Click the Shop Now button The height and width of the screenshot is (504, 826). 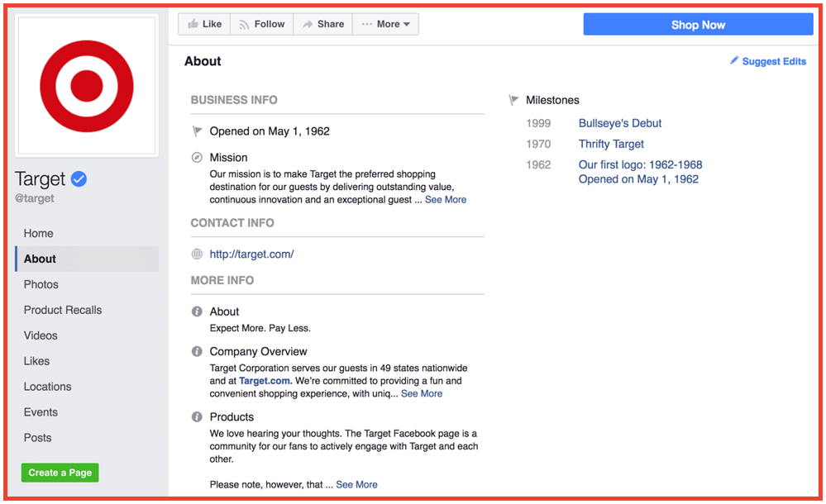(698, 25)
